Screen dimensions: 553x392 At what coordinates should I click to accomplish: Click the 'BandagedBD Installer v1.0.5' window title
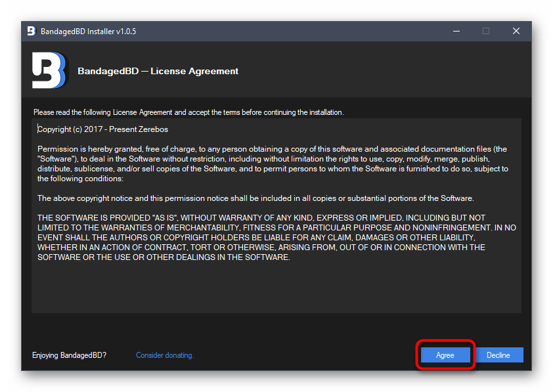tap(88, 32)
